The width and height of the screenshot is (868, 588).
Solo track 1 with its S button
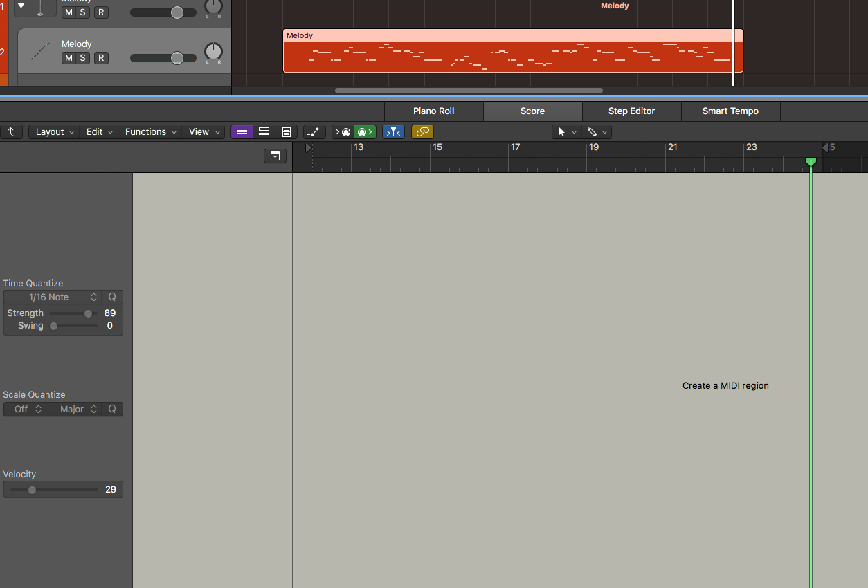tap(82, 12)
